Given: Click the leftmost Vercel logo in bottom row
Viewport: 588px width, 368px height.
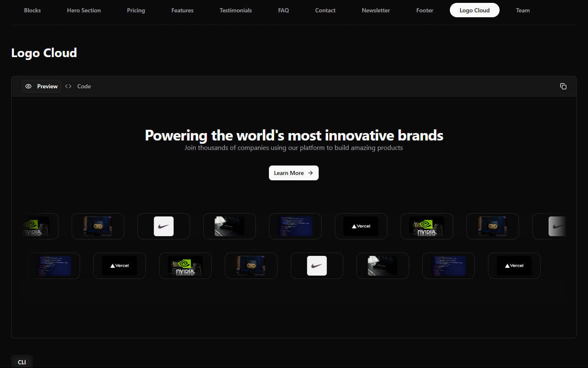Looking at the screenshot, I should click(x=120, y=266).
